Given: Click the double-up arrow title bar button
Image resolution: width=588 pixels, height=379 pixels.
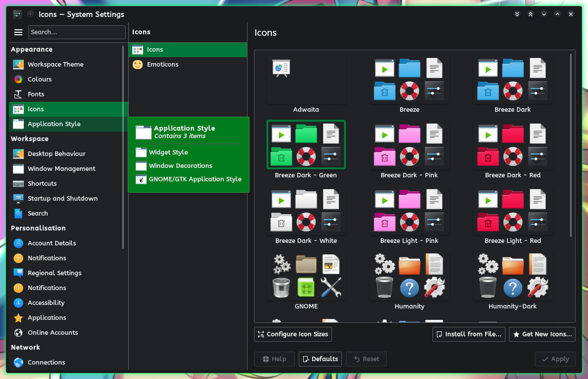Looking at the screenshot, I should pos(530,14).
